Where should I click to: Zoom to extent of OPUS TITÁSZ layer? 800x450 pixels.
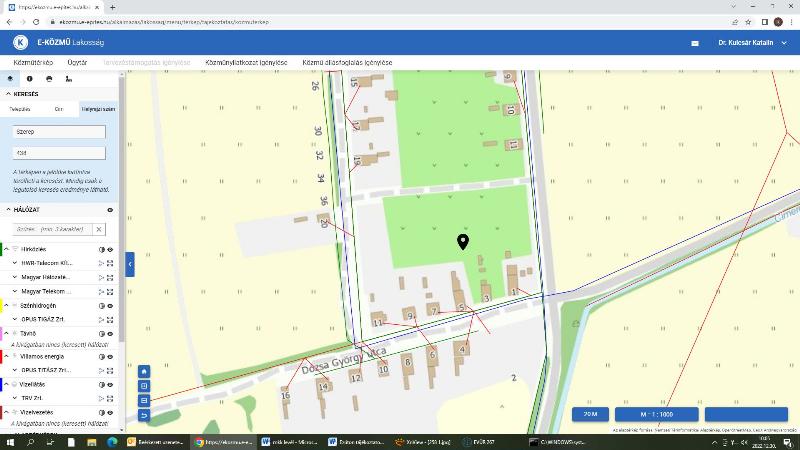pyautogui.click(x=110, y=370)
